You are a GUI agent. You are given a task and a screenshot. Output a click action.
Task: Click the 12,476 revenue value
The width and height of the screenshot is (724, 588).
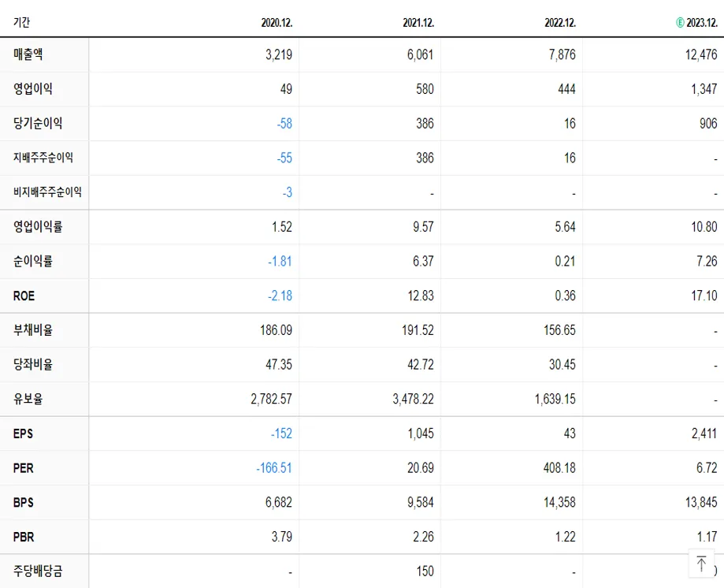[701, 55]
